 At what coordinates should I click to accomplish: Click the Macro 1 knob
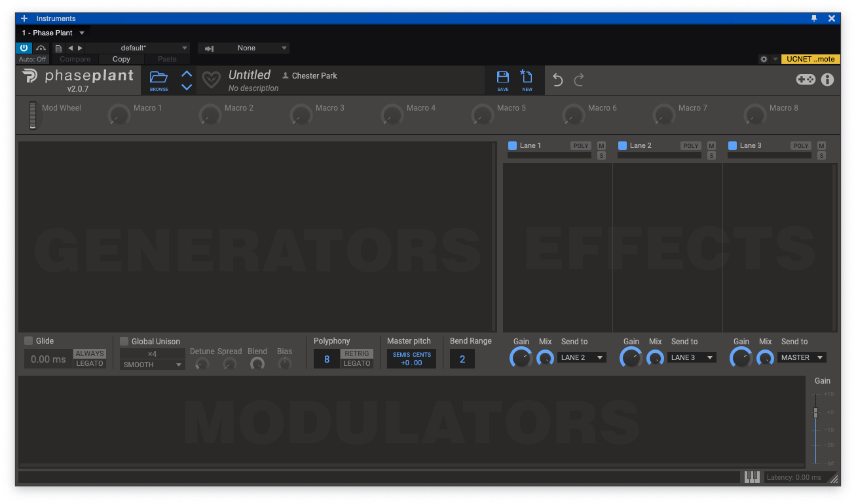[x=119, y=115]
